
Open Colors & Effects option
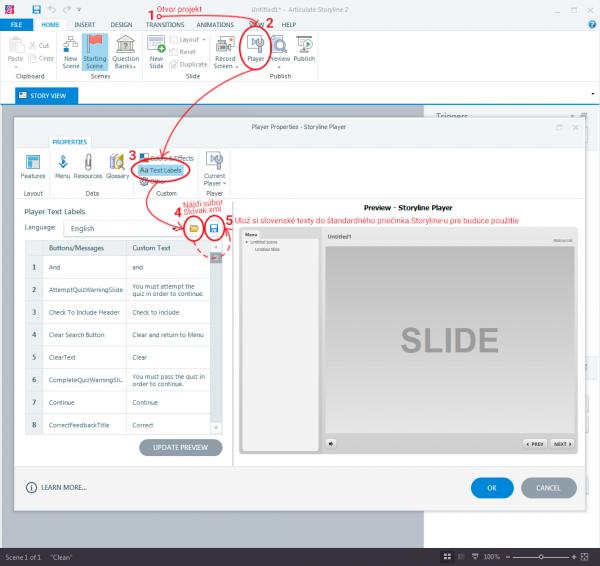pos(166,158)
